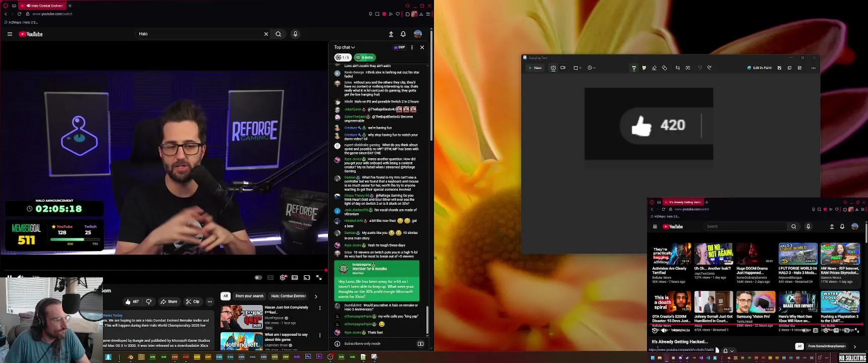Image resolution: width=868 pixels, height=363 pixels.
Task: Select All filter chip in left YouTube
Action: pos(226,296)
